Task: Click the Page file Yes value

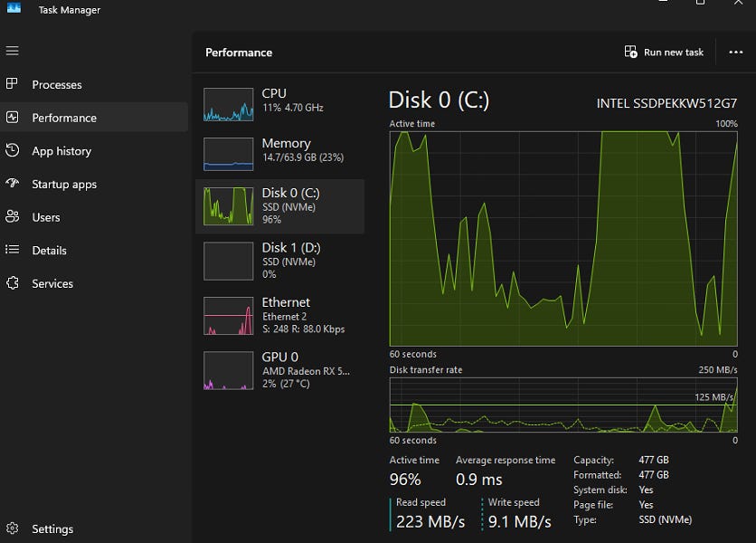Action: (646, 505)
